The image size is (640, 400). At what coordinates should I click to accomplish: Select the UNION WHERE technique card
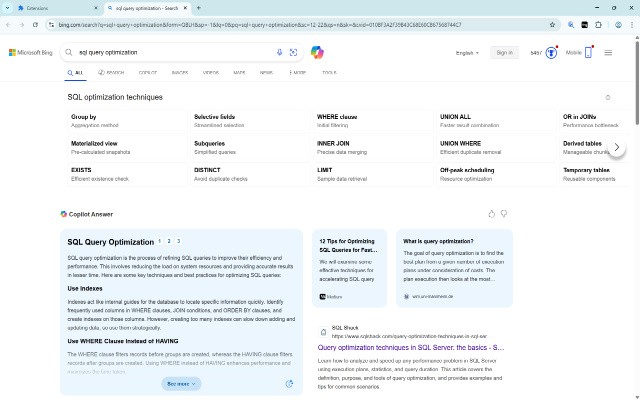[496, 147]
